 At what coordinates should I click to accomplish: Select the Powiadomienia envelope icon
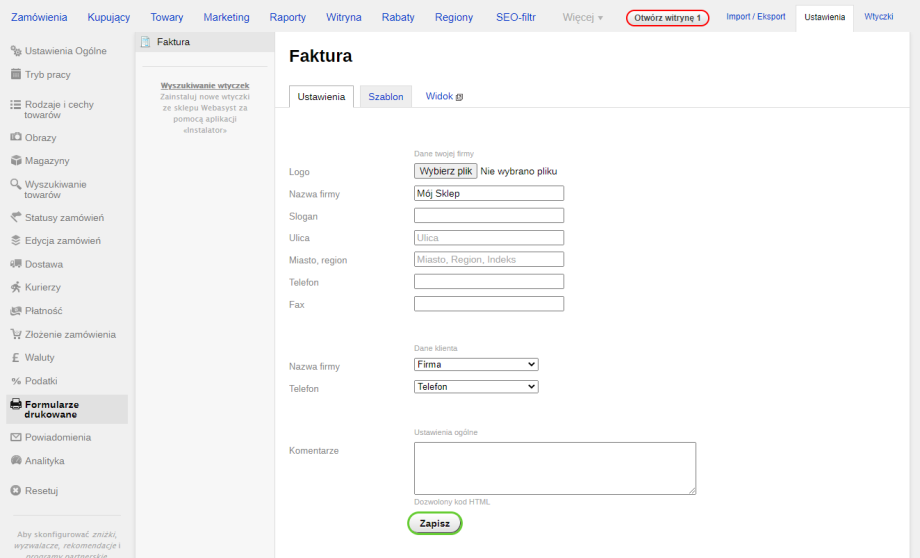16,437
